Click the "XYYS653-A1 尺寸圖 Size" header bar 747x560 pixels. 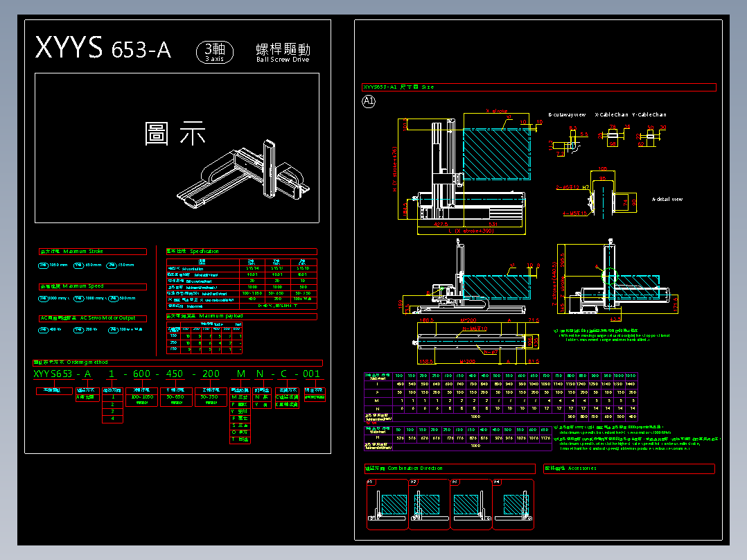coord(539,87)
